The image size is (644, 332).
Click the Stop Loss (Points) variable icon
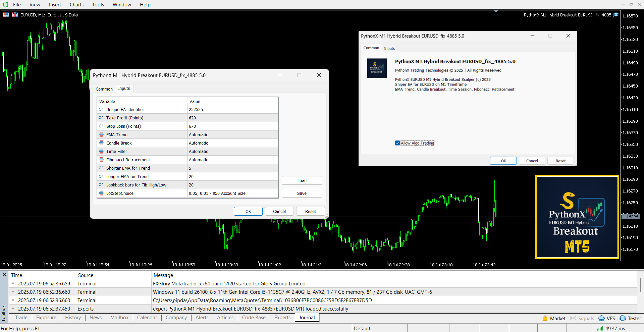coord(101,126)
